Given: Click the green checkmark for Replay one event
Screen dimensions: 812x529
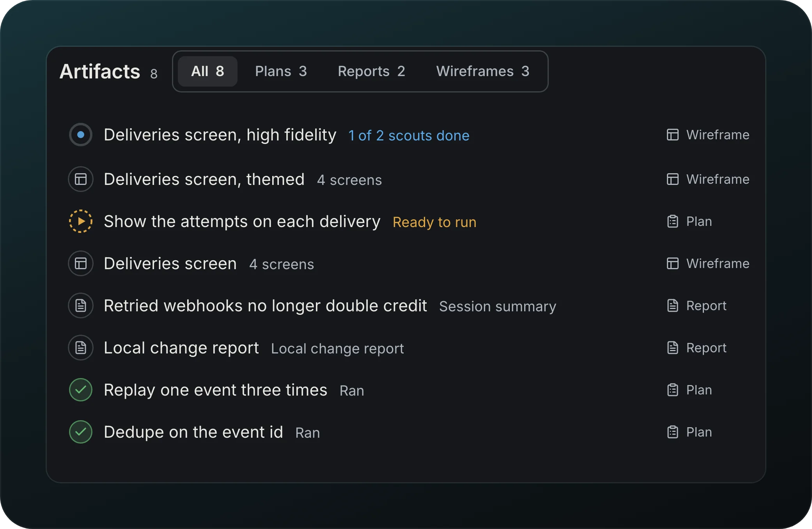Looking at the screenshot, I should pos(81,390).
